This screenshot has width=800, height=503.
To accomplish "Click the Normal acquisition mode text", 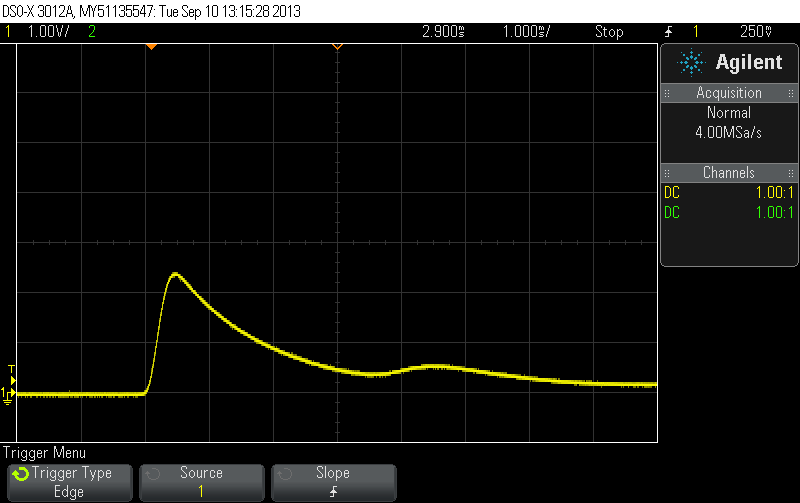I will (x=729, y=113).
